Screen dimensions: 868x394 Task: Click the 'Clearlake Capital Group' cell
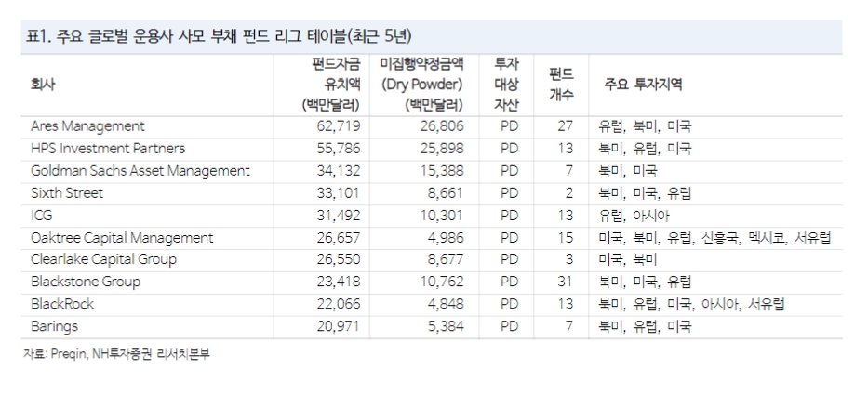click(x=103, y=259)
